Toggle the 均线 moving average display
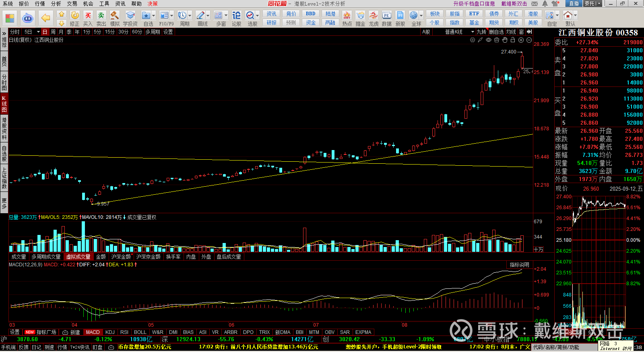This screenshot has width=644, height=352. click(x=511, y=32)
